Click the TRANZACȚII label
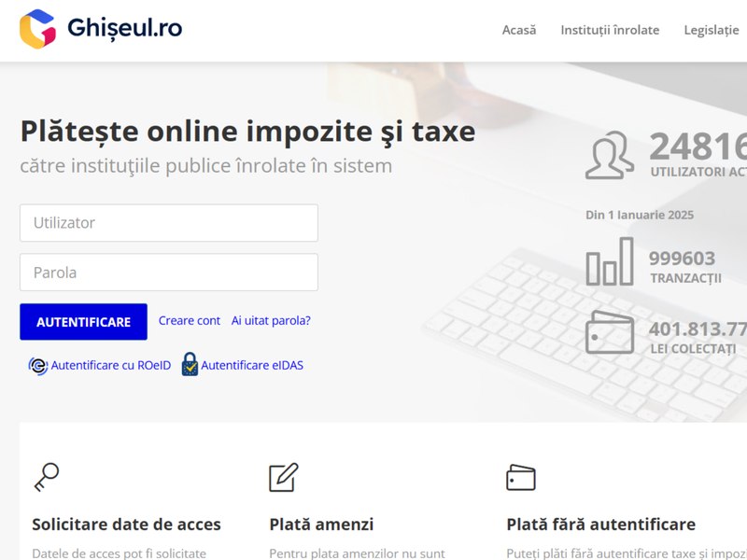 pos(686,278)
